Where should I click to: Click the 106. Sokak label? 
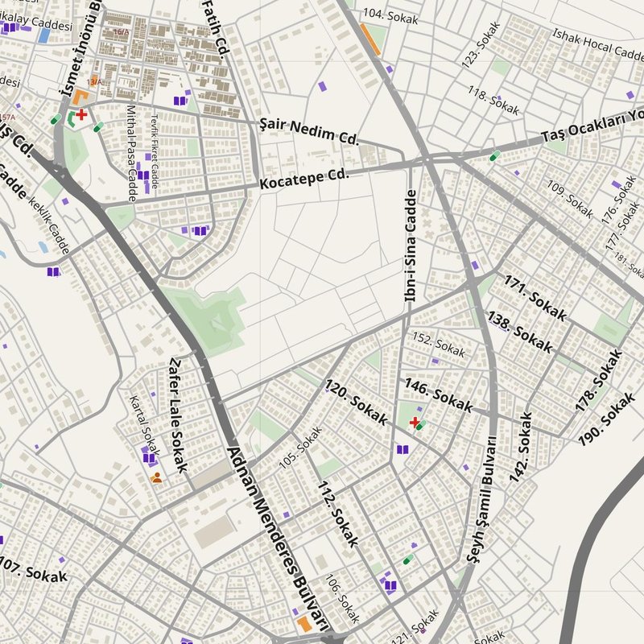(342, 598)
